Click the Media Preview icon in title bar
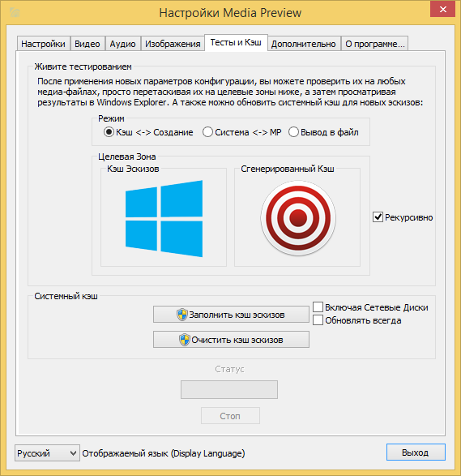The image size is (461, 476). pos(15,13)
